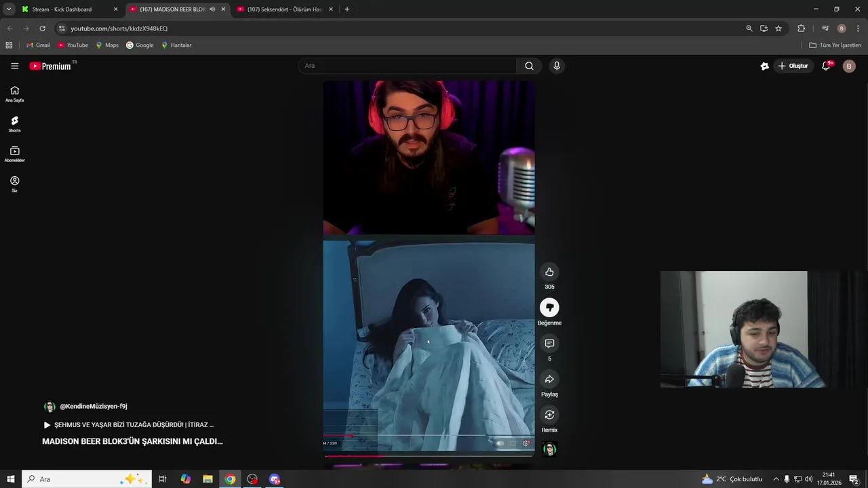Viewport: 868px width, 488px height.
Task: Click the zoom magnifier in address bar
Action: coord(749,28)
